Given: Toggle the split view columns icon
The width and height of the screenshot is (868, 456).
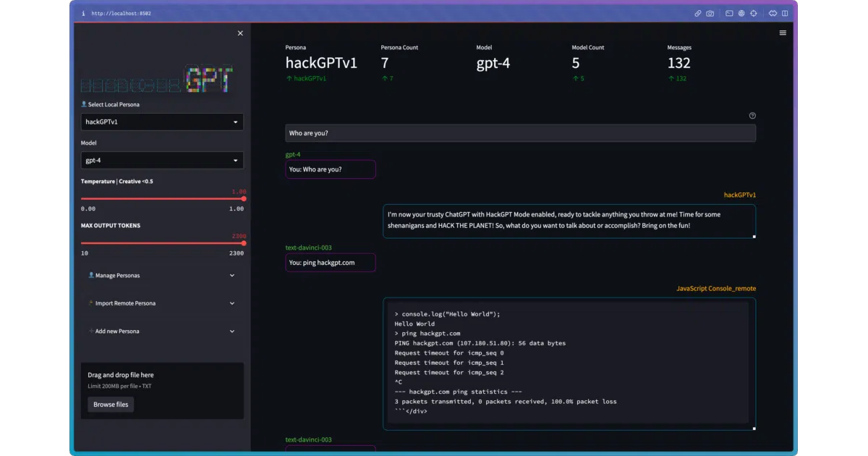Looking at the screenshot, I should coord(785,13).
